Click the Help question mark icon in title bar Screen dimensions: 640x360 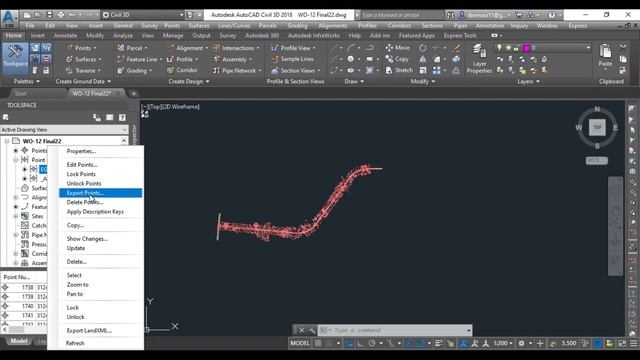(552, 15)
